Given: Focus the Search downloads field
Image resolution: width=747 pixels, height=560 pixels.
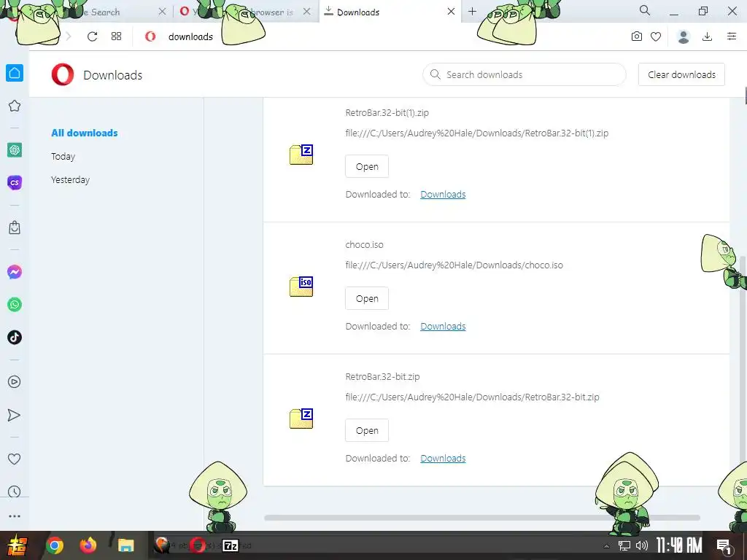Looking at the screenshot, I should 524,75.
